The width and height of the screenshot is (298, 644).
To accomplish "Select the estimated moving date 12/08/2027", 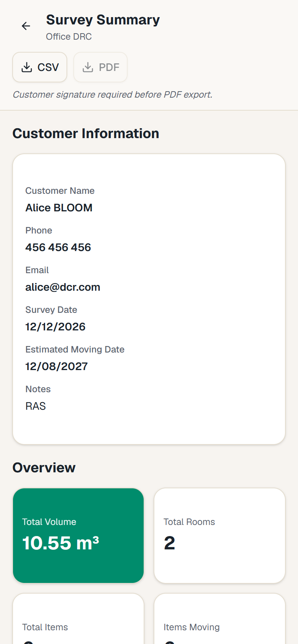I will pos(57,366).
